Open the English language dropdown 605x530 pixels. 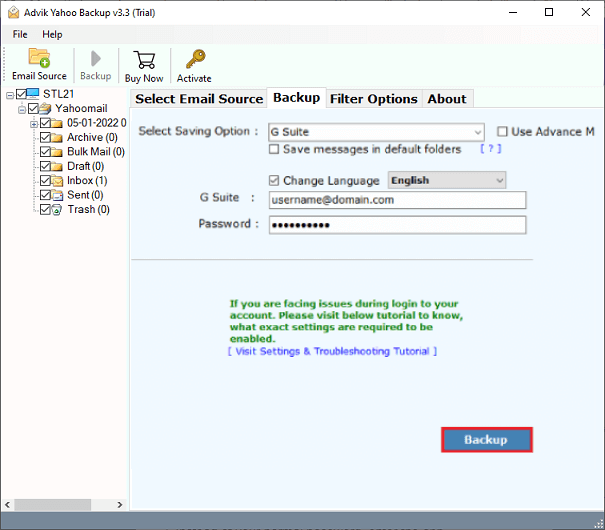[x=447, y=181]
